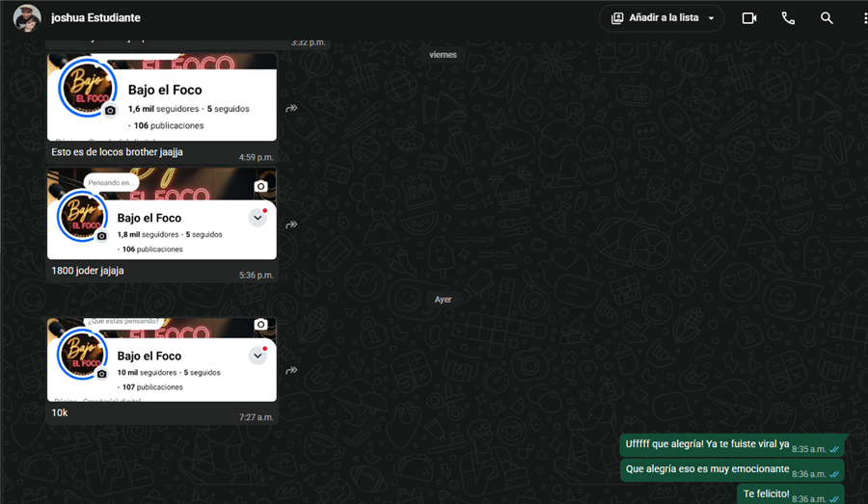Select message 'Esto es de locos brother jaajja'
The image size is (868, 504).
(x=117, y=152)
